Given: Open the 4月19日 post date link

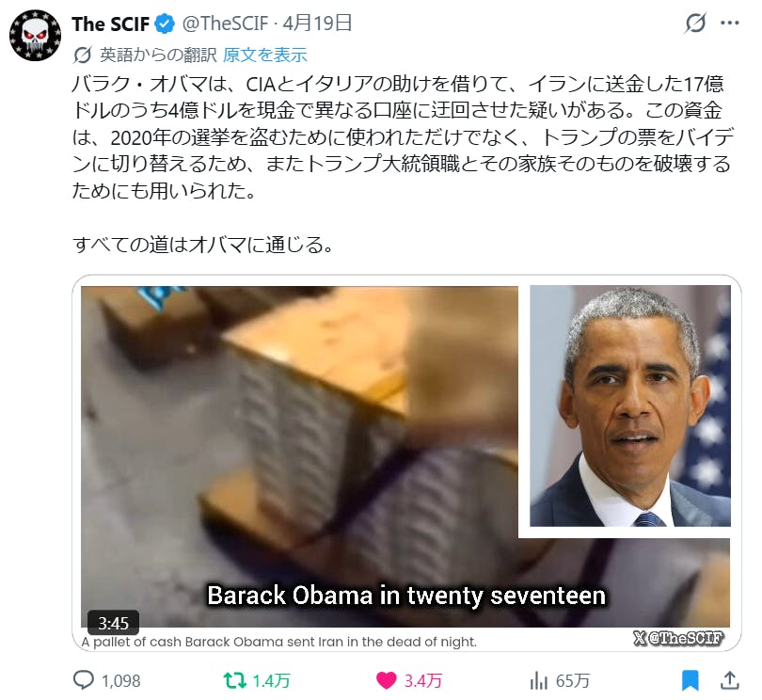Looking at the screenshot, I should click(x=317, y=24).
